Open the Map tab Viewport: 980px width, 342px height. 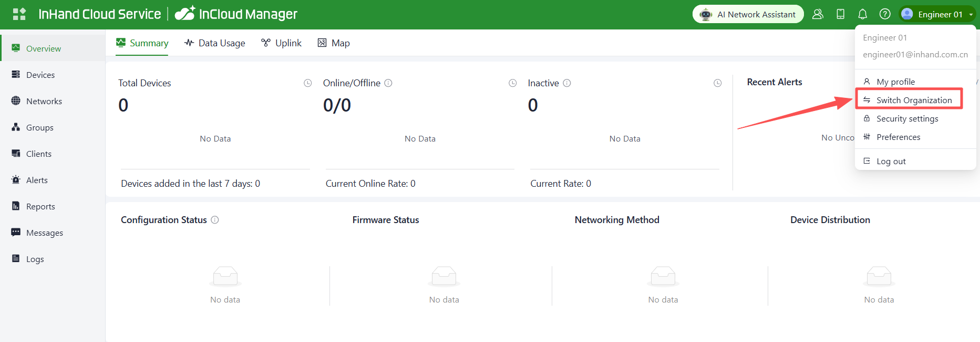[x=334, y=43]
